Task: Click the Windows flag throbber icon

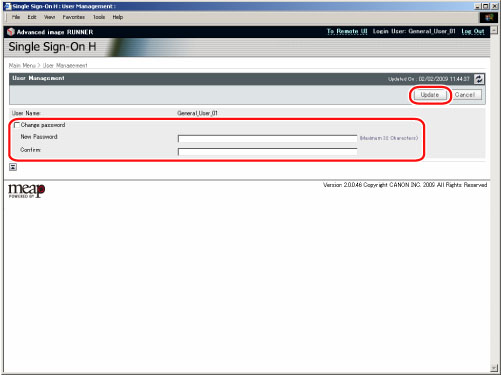Action: (489, 17)
